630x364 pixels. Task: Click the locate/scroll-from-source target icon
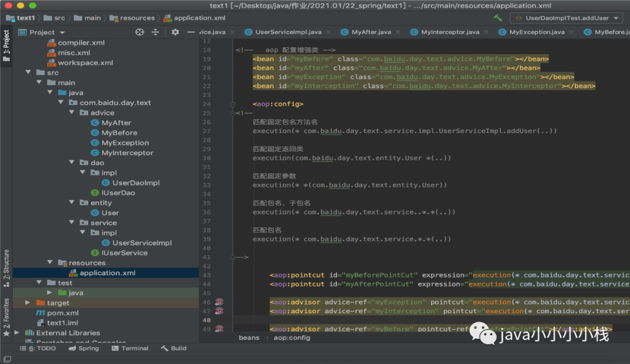click(x=139, y=32)
